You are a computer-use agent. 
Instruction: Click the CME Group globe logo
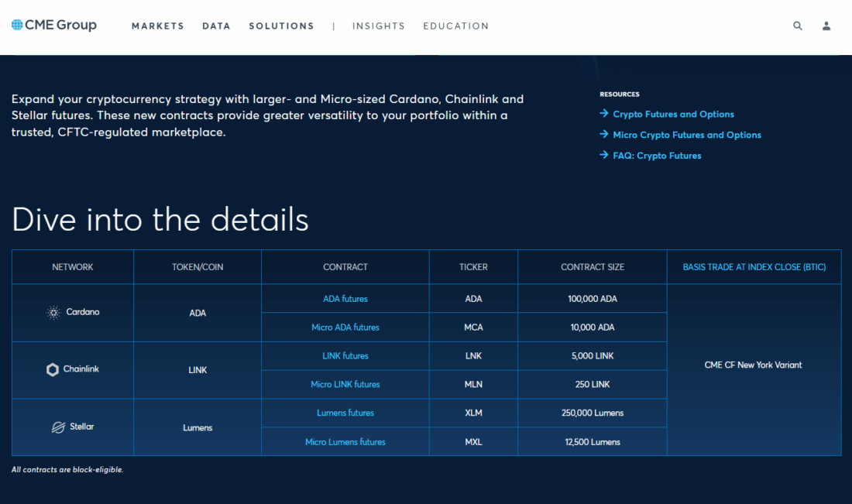[17, 25]
